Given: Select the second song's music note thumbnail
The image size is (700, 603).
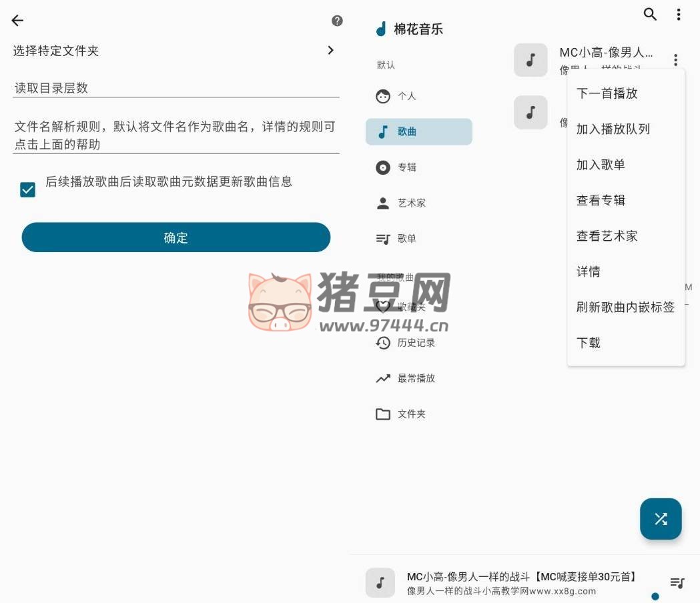Looking at the screenshot, I should tap(531, 112).
